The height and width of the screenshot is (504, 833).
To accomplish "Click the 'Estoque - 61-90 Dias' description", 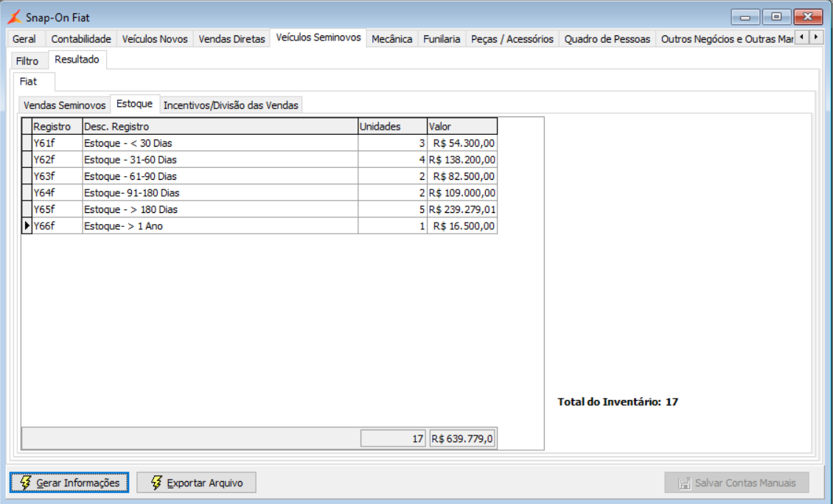I will click(220, 176).
